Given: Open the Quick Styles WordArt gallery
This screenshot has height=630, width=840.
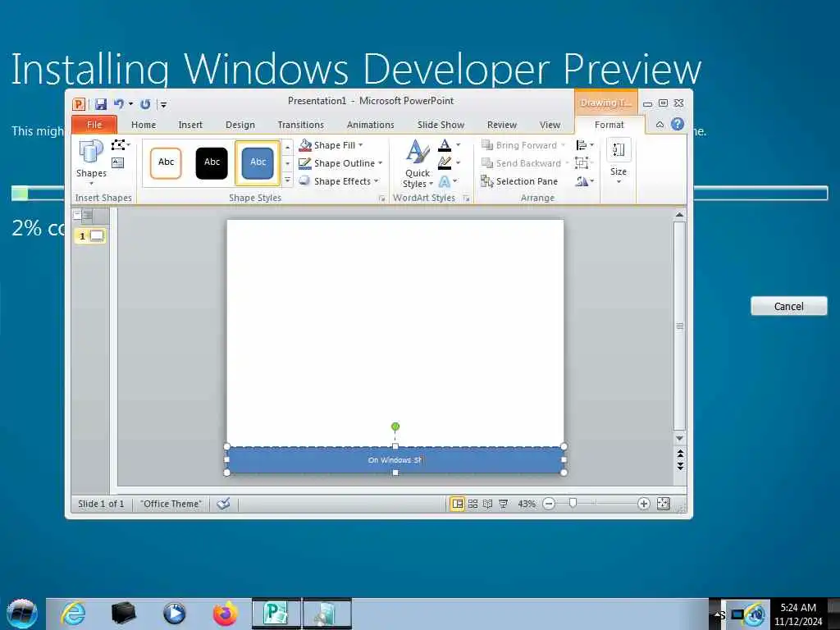Looking at the screenshot, I should point(418,163).
